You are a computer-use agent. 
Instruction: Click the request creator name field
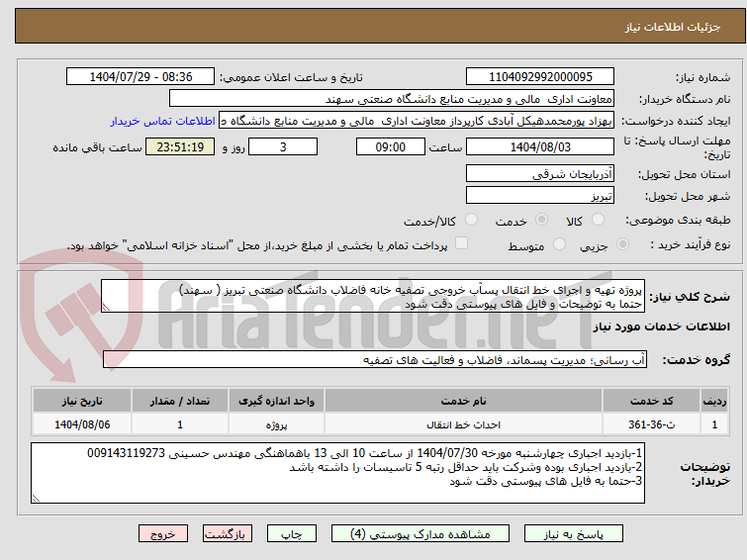417,121
